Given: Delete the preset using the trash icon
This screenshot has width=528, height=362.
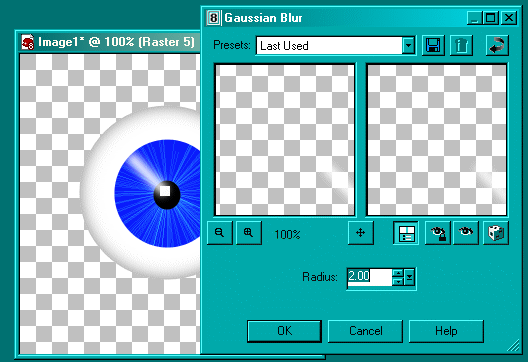Looking at the screenshot, I should [461, 45].
